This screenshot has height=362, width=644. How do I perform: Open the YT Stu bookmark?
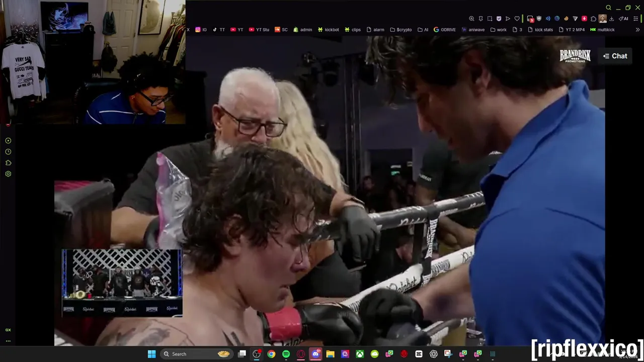pyautogui.click(x=259, y=30)
